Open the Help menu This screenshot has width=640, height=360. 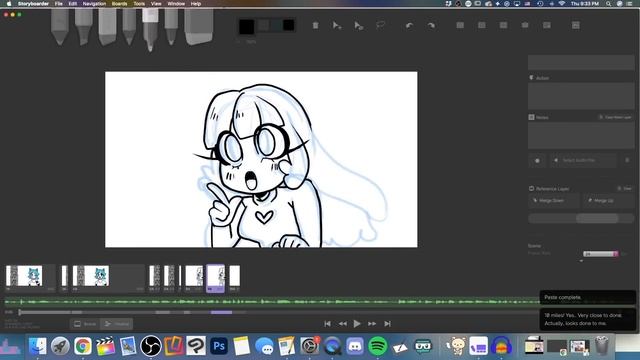point(196,4)
